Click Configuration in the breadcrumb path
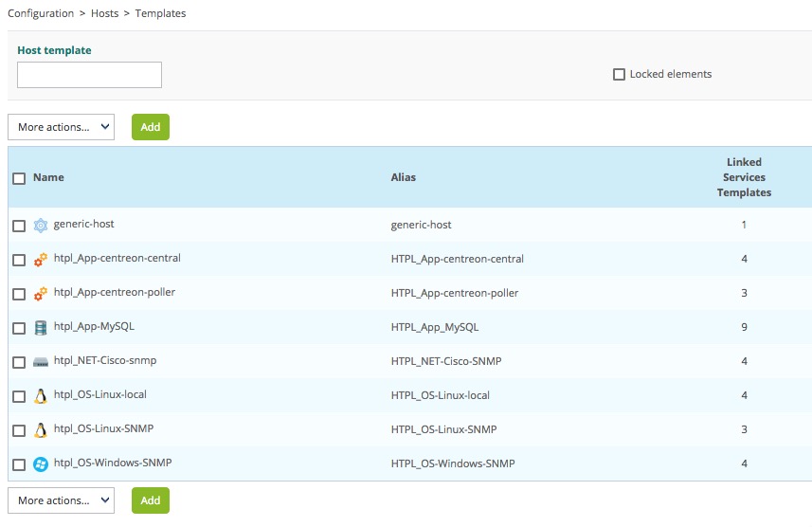The height and width of the screenshot is (527, 812). click(x=41, y=13)
